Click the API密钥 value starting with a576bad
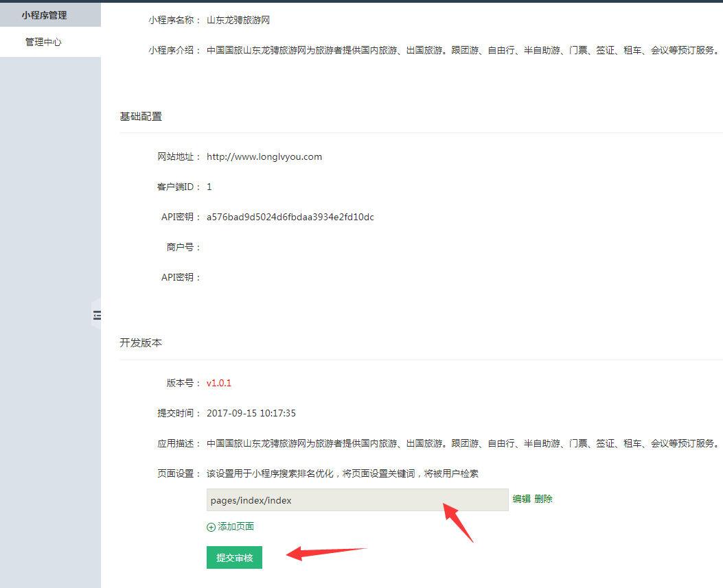The image size is (723, 588). coord(290,217)
